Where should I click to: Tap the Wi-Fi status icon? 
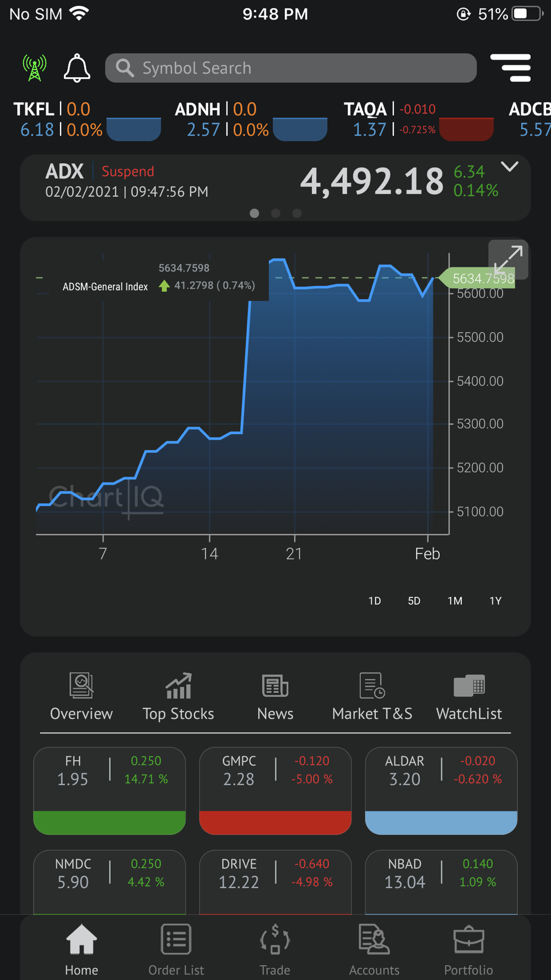click(79, 14)
